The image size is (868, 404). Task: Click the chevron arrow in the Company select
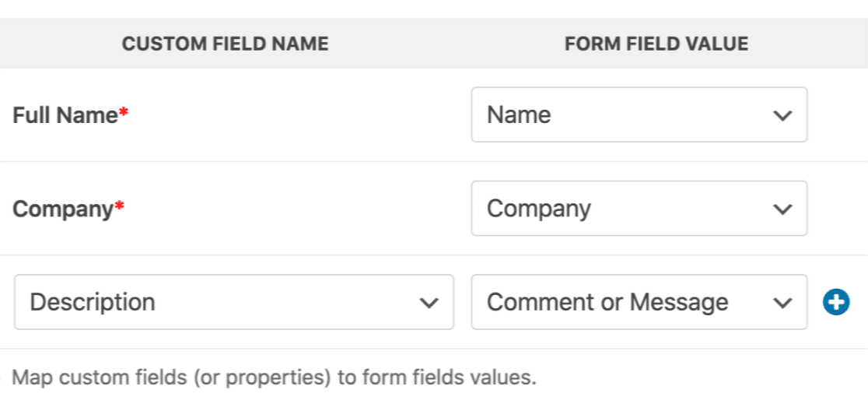coord(782,209)
